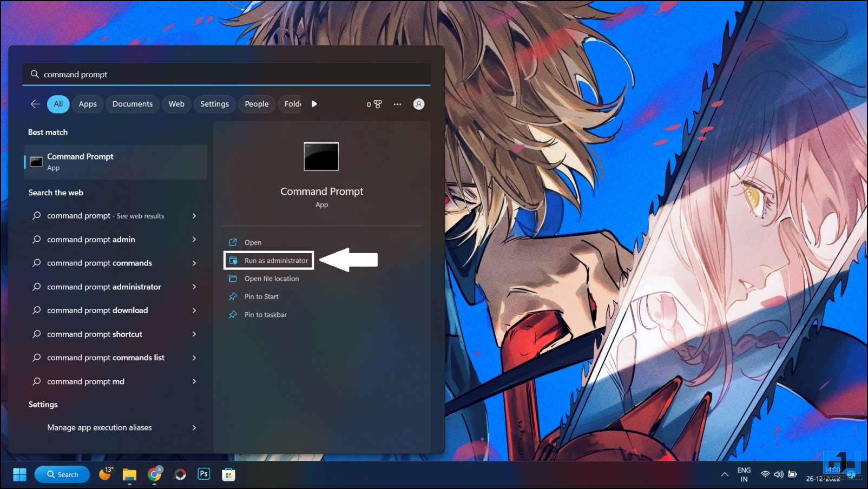Click the battery tray icon
The image size is (868, 489).
tap(792, 474)
